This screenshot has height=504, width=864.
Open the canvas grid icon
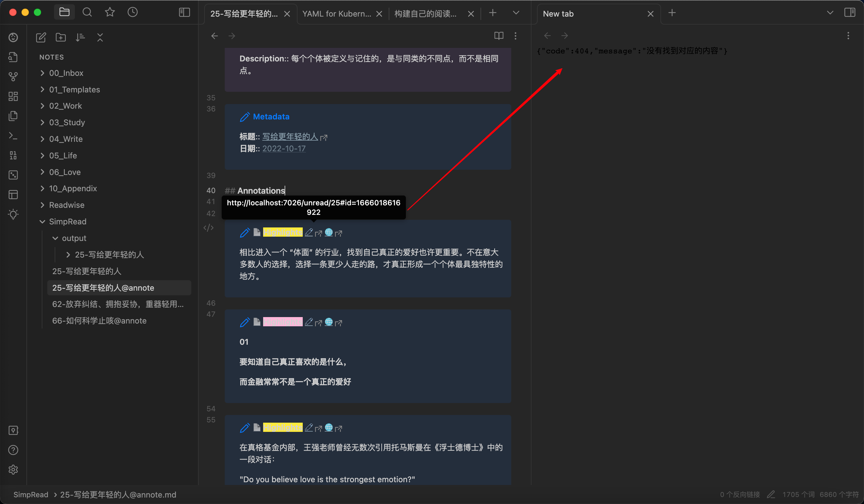(13, 96)
